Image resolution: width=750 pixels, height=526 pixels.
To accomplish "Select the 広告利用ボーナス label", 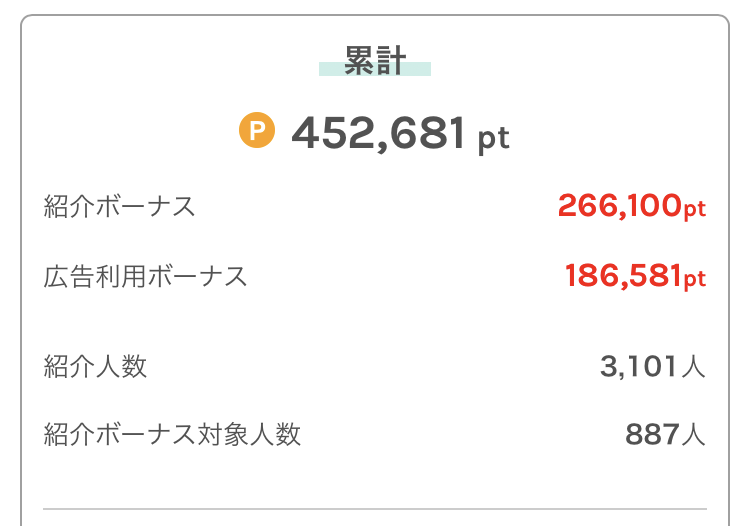I will tap(145, 276).
